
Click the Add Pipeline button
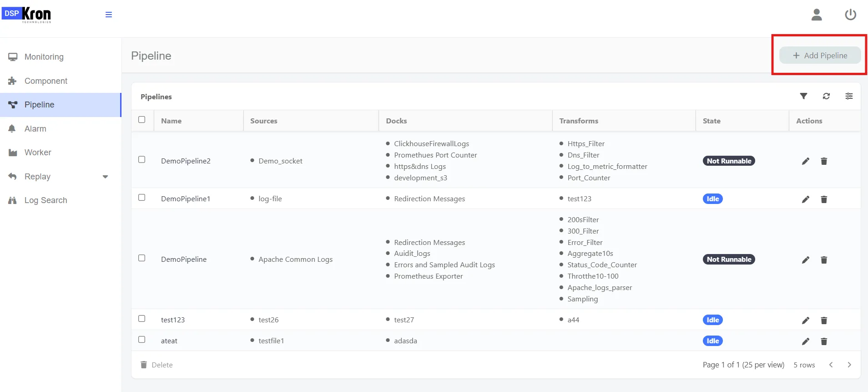tap(820, 56)
